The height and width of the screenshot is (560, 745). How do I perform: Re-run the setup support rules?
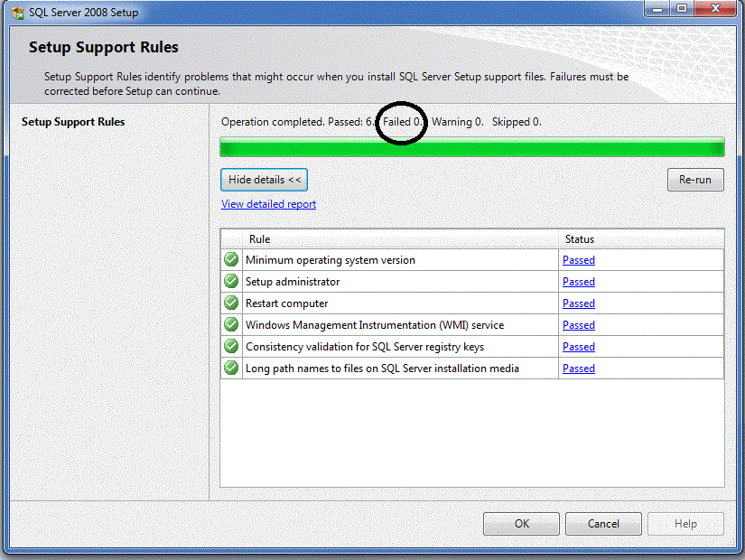click(695, 180)
